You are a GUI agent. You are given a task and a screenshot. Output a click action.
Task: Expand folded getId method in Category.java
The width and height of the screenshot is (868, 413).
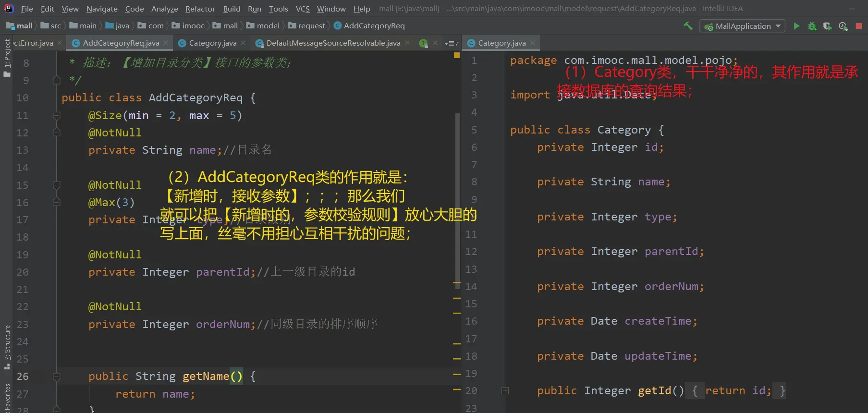point(505,391)
